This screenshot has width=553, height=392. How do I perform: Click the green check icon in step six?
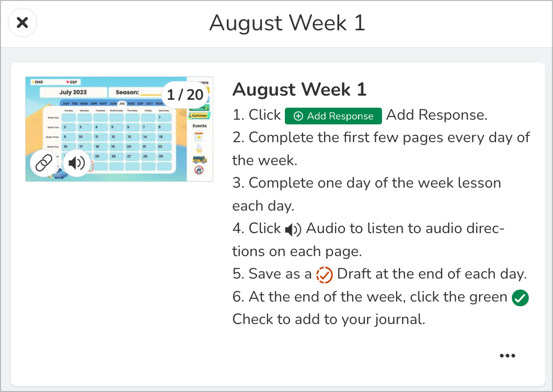pyautogui.click(x=520, y=297)
